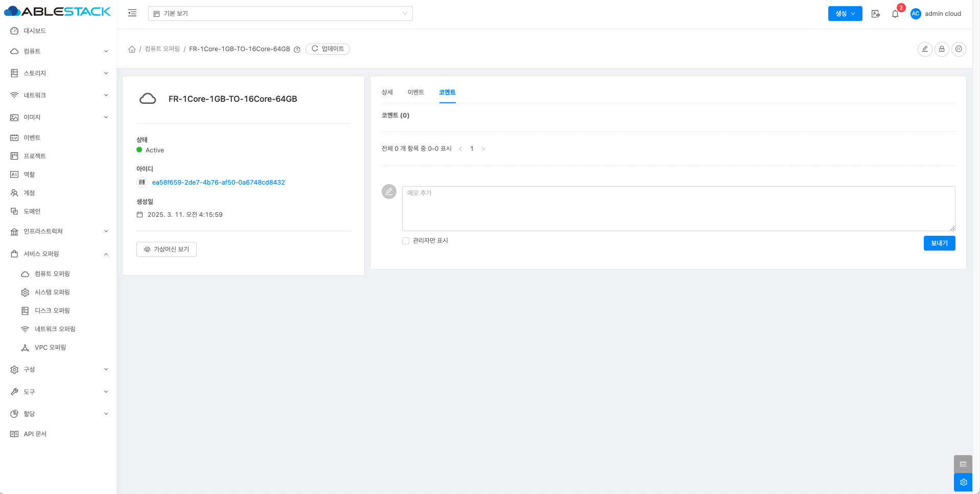Edit the offering with the pencil icon
980x494 pixels.
pos(925,49)
